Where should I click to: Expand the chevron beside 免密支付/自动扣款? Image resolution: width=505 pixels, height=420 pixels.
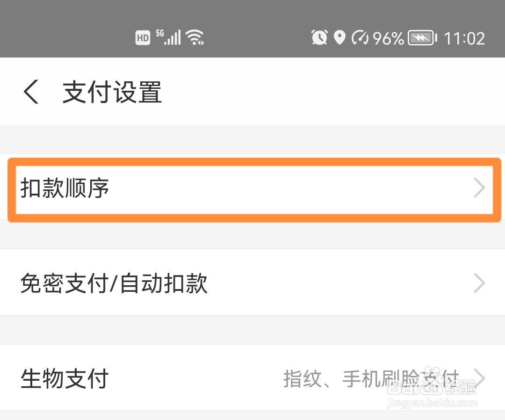pyautogui.click(x=480, y=283)
